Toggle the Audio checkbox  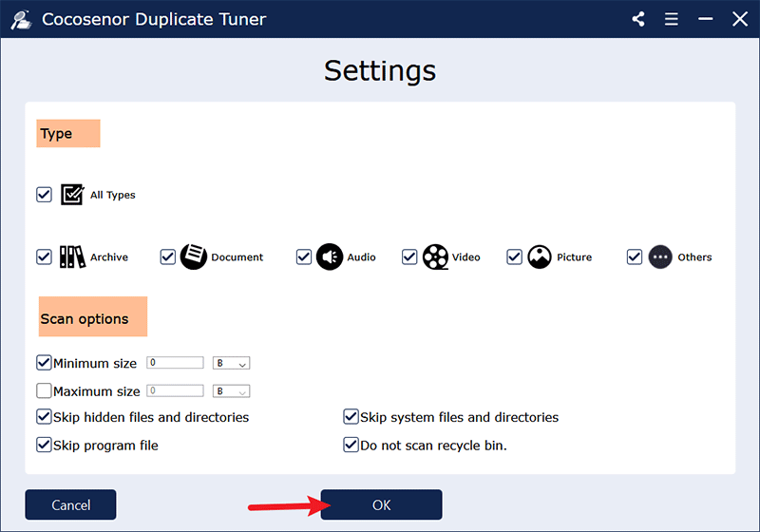point(304,256)
